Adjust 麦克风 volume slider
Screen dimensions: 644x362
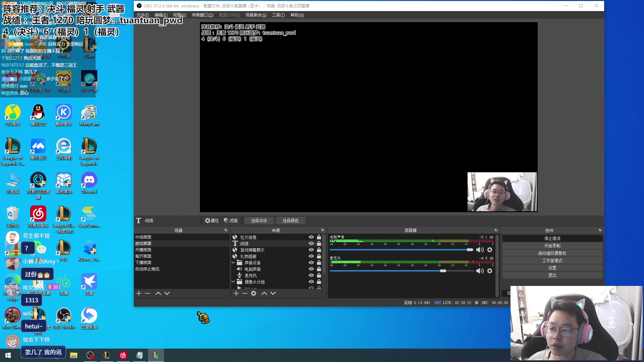point(443,271)
